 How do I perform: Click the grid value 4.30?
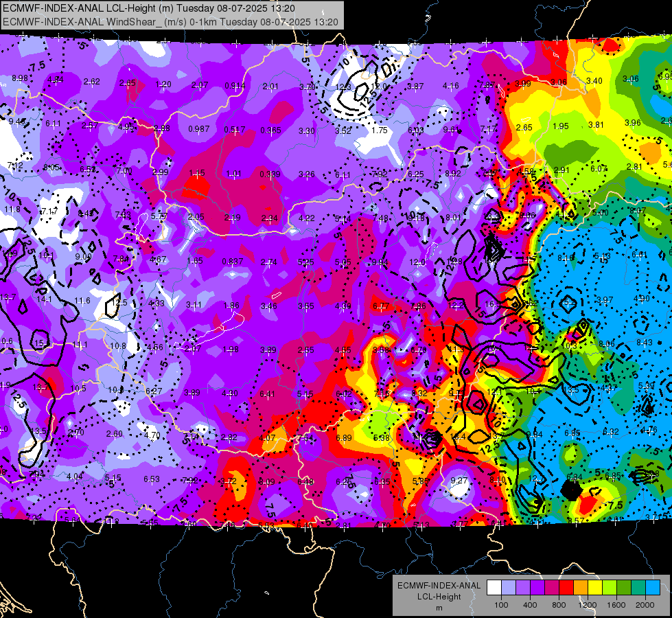click(230, 393)
